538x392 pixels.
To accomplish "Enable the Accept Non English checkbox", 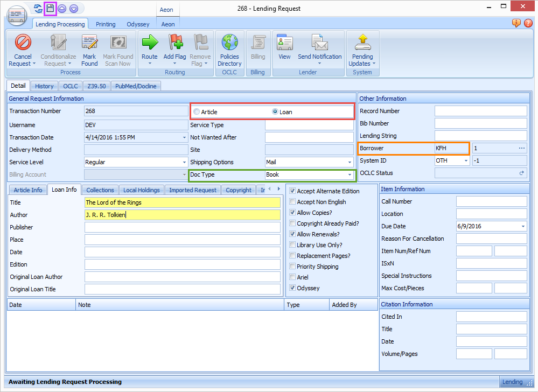I will (292, 202).
